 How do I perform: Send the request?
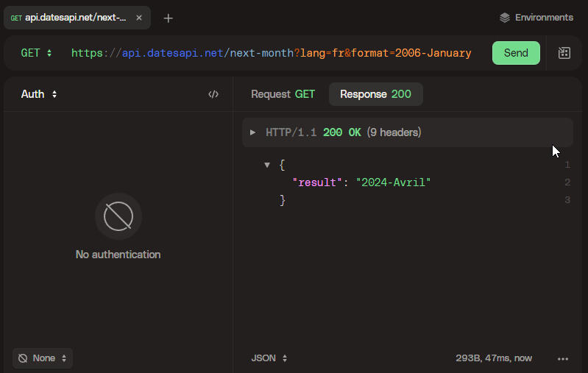pos(516,53)
